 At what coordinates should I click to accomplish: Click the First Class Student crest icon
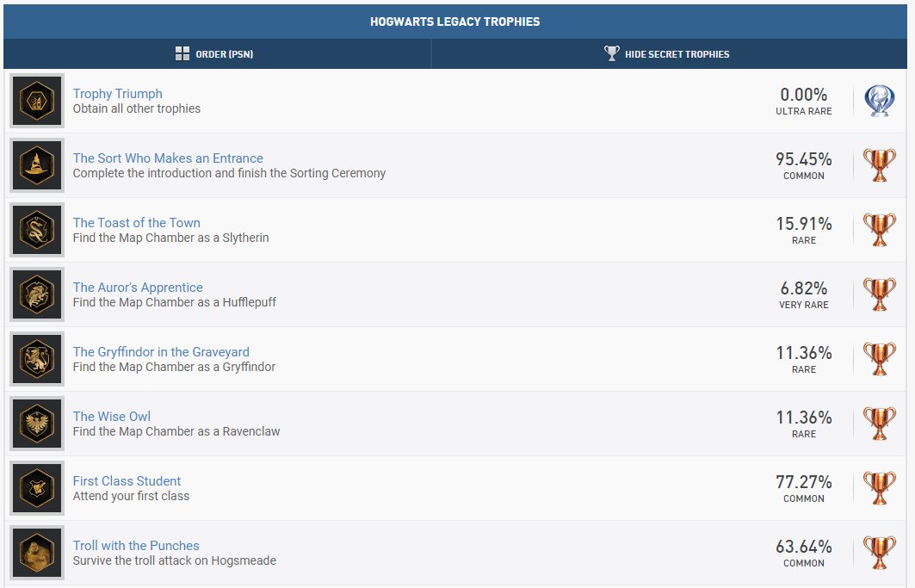coord(37,488)
